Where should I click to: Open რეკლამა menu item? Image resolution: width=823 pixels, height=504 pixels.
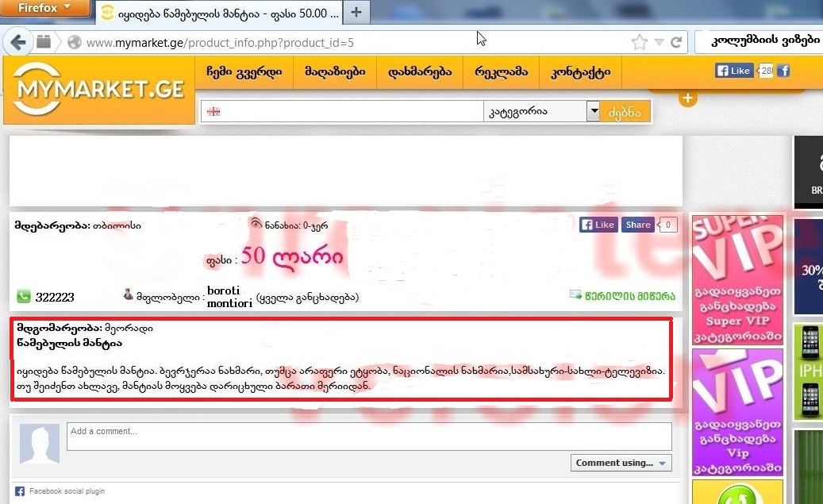tap(502, 72)
